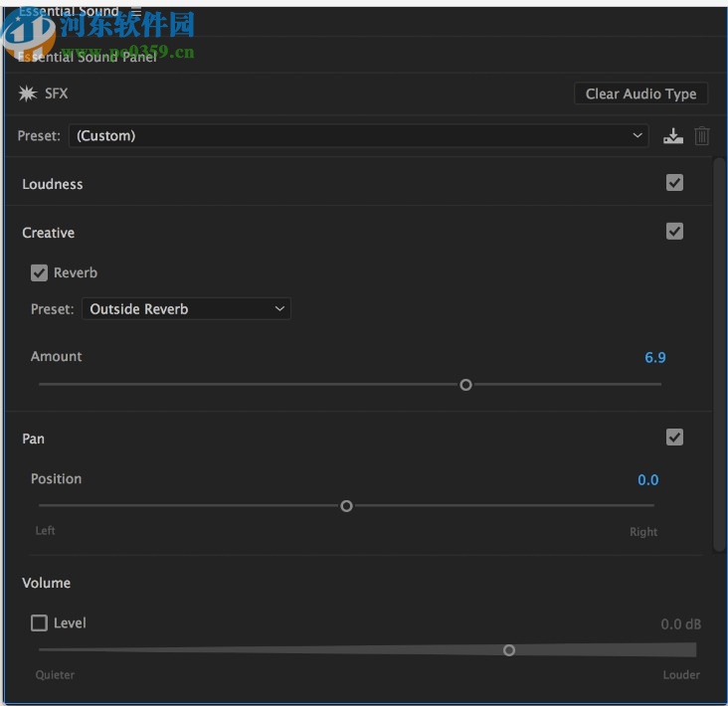Toggle the Pan section checkbox
This screenshot has height=706, width=728.
[674, 438]
